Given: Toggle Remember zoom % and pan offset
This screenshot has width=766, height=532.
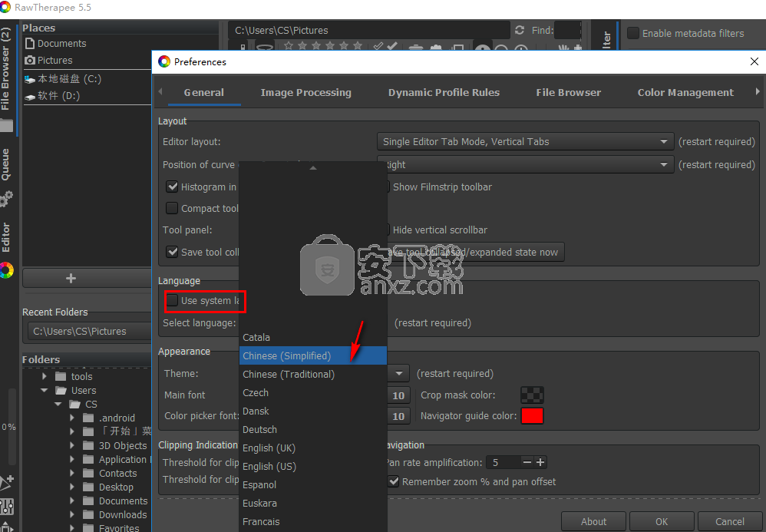Looking at the screenshot, I should point(393,481).
